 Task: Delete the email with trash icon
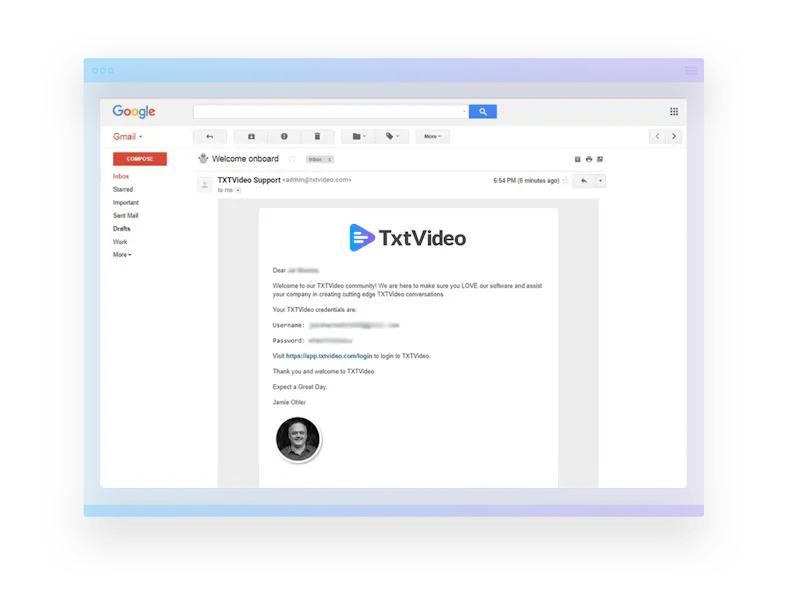[x=317, y=137]
